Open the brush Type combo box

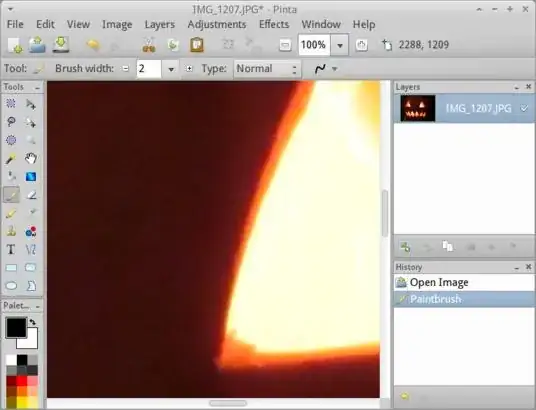(x=267, y=69)
